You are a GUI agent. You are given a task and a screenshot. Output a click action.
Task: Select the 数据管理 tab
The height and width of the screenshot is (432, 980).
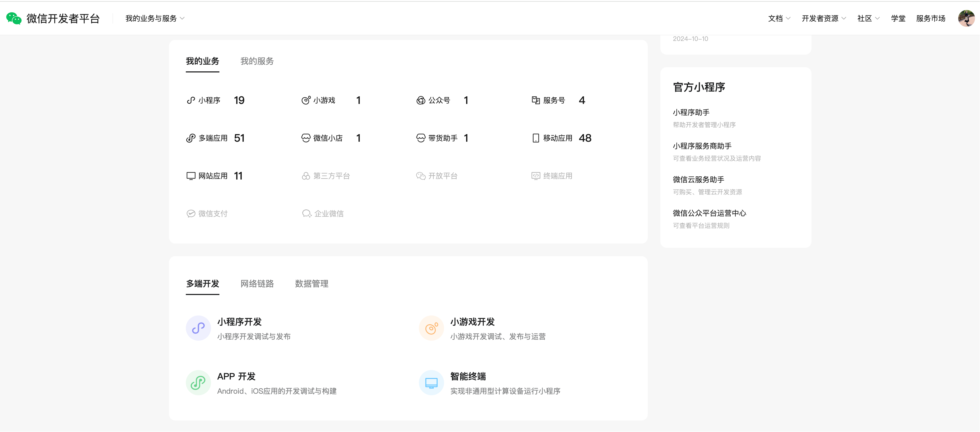tap(312, 284)
